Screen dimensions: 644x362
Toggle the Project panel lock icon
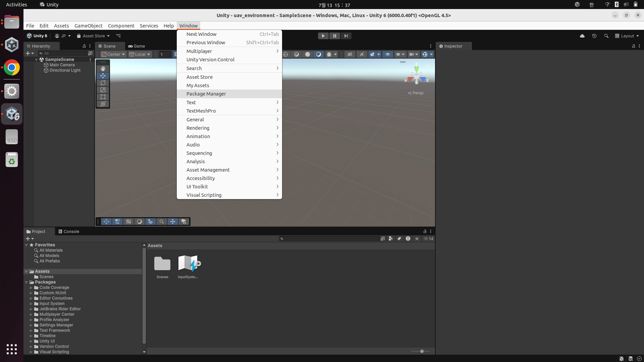click(425, 231)
